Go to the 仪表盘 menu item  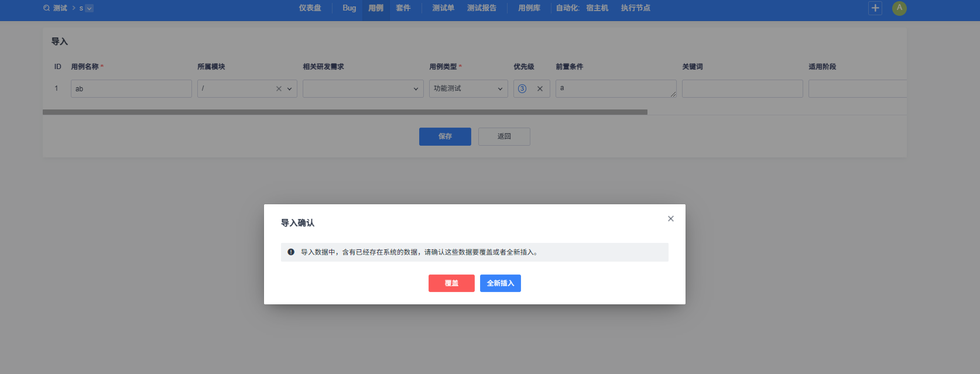[310, 8]
